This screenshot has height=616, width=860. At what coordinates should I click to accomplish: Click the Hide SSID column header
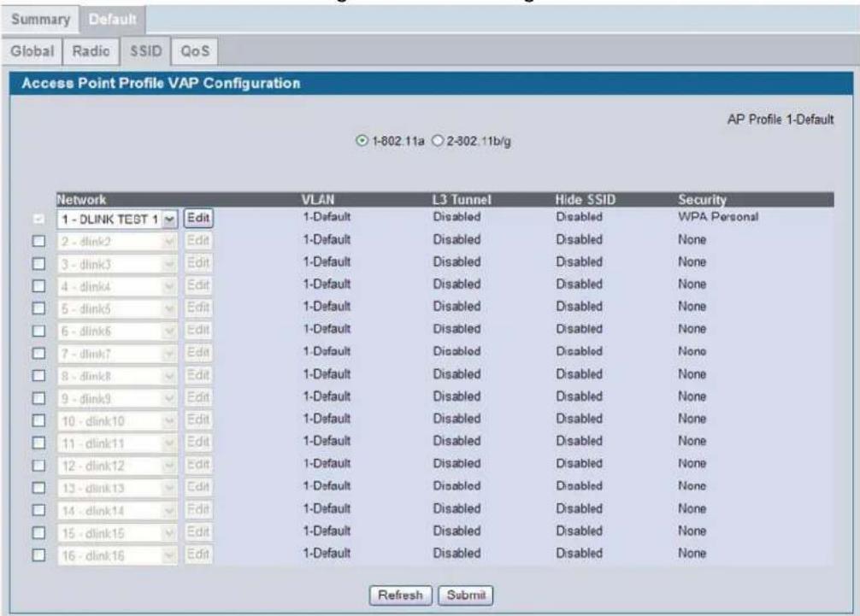586,199
